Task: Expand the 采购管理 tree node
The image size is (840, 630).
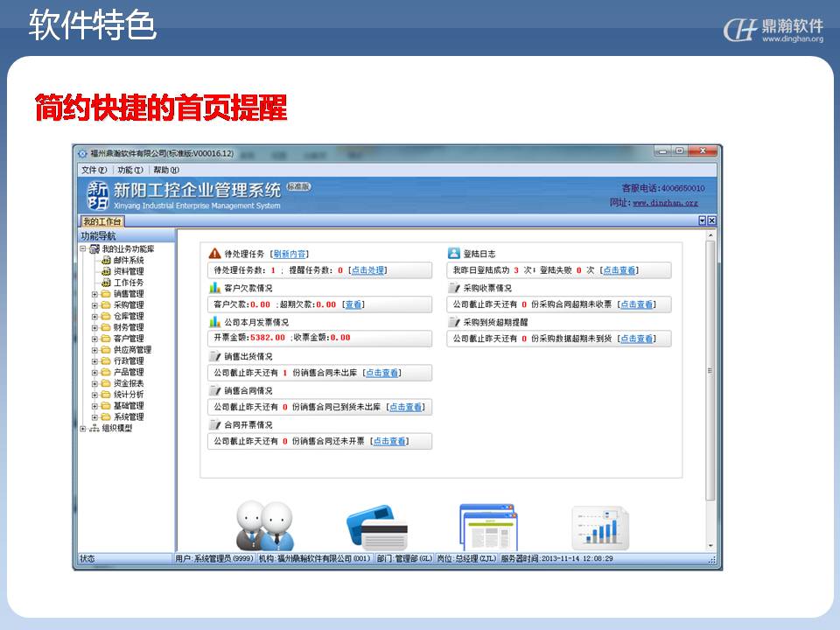Action: tap(94, 305)
